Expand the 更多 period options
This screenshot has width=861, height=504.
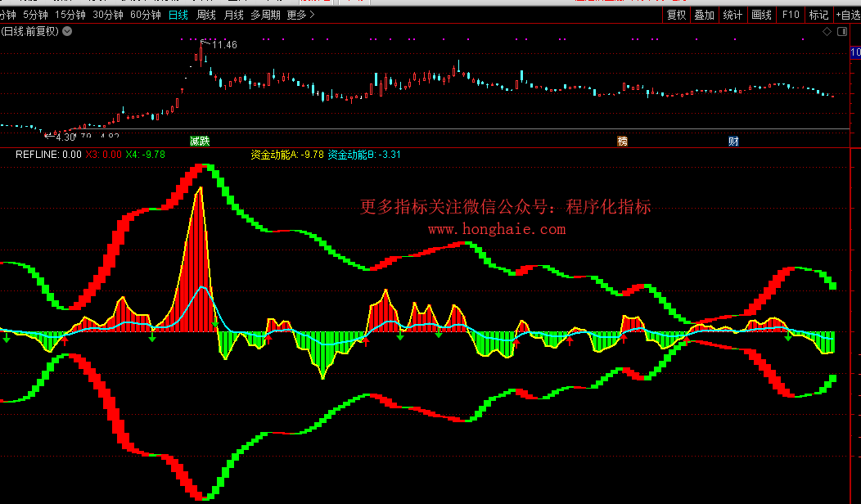pos(300,15)
